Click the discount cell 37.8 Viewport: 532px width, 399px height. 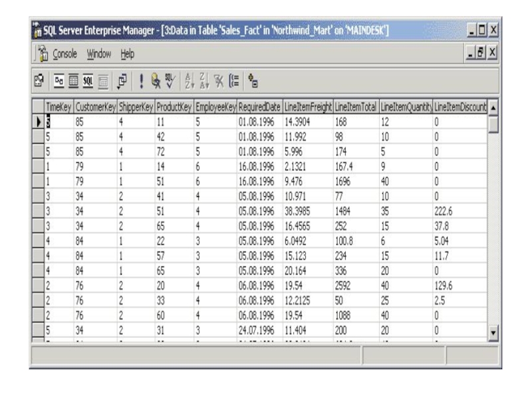click(460, 226)
